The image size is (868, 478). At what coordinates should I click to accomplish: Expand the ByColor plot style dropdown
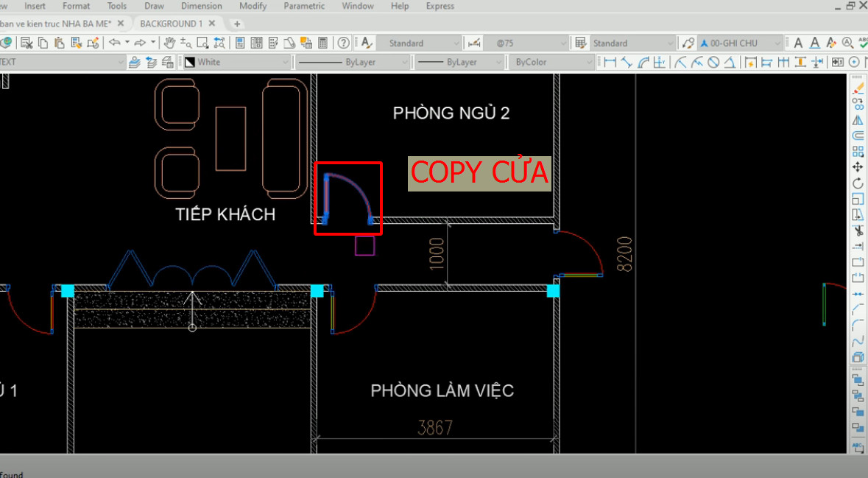pyautogui.click(x=589, y=62)
